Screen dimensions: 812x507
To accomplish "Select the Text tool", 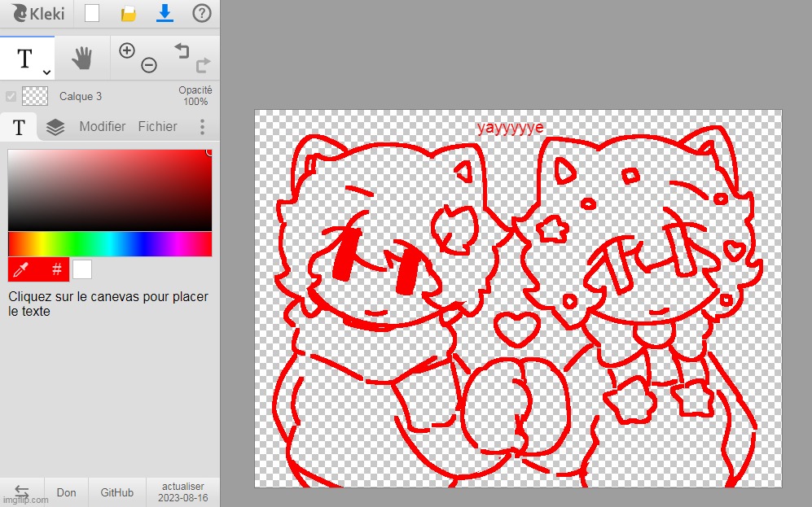I will (24, 57).
